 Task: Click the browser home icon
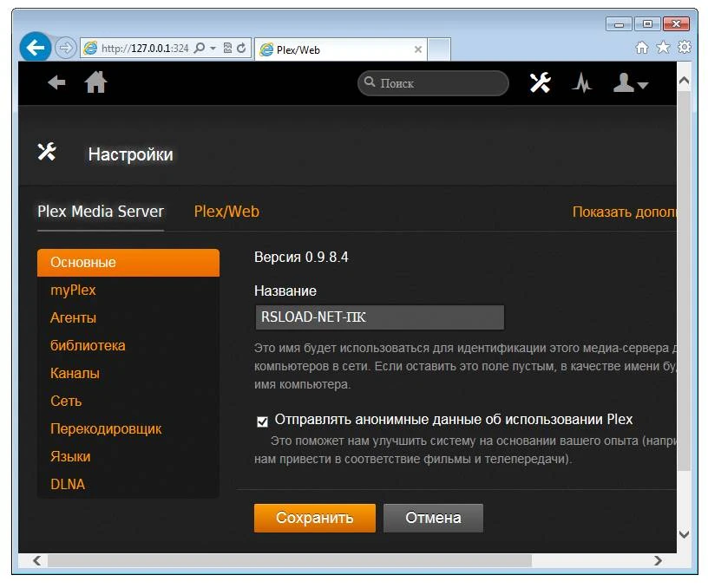click(x=642, y=47)
